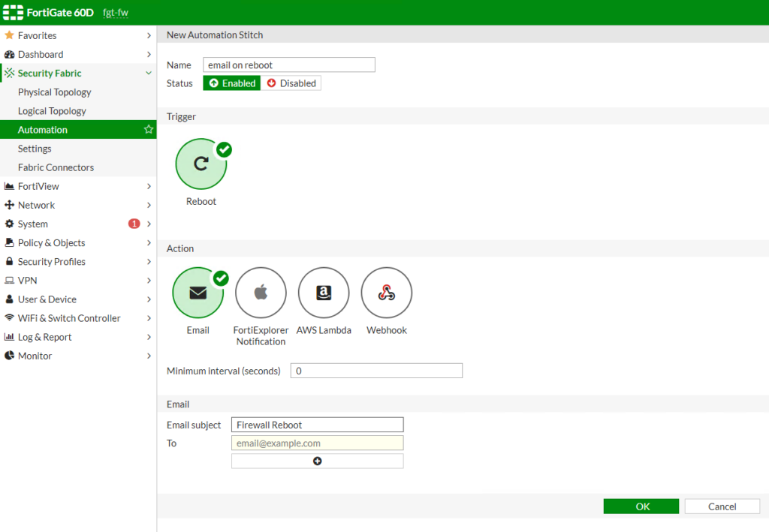This screenshot has height=532, width=769.
Task: Click the To email address field
Action: click(317, 443)
